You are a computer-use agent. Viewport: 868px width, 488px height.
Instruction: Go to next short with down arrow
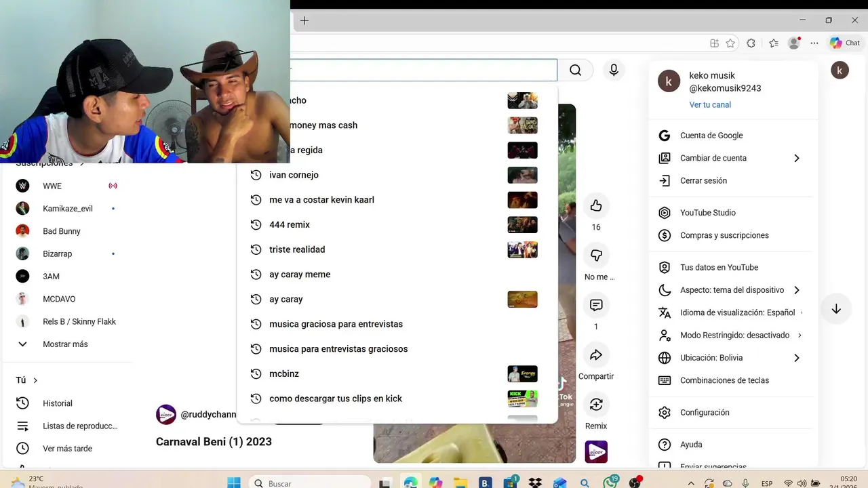pyautogui.click(x=836, y=309)
